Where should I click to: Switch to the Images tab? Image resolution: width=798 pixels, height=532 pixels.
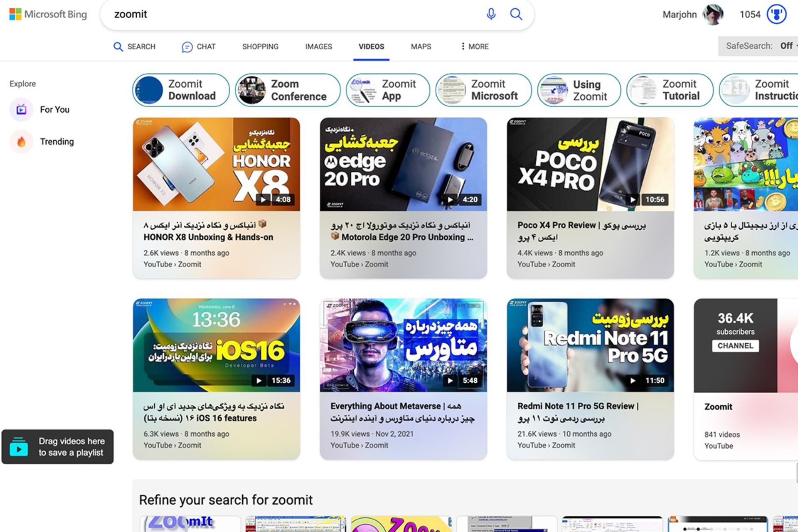[318, 47]
